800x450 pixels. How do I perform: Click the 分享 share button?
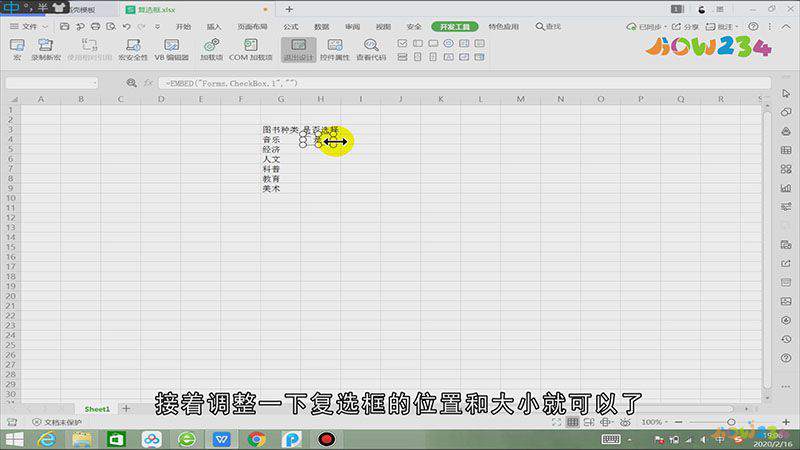coord(685,26)
